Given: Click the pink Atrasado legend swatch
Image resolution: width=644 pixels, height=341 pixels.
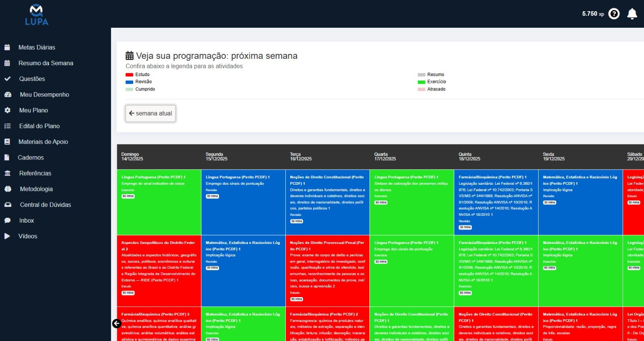Looking at the screenshot, I should (x=421, y=89).
